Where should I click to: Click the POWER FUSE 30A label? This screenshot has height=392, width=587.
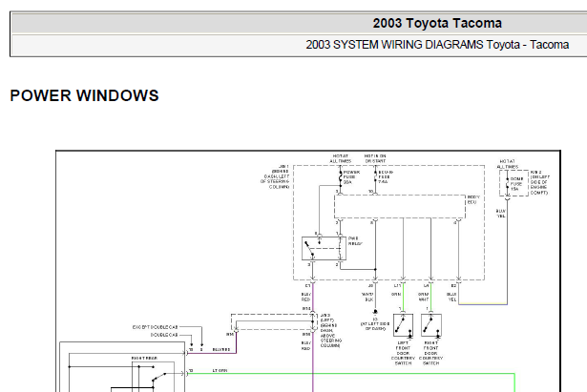point(351,177)
